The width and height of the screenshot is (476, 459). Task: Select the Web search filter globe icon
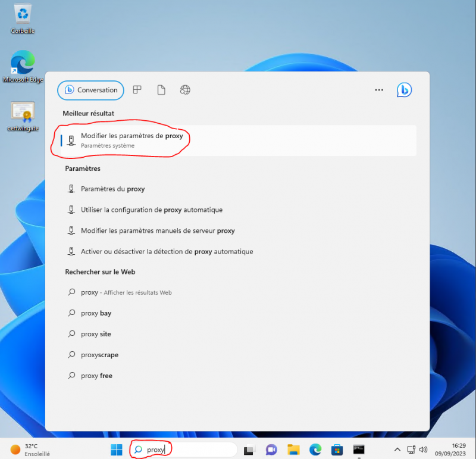pos(184,90)
